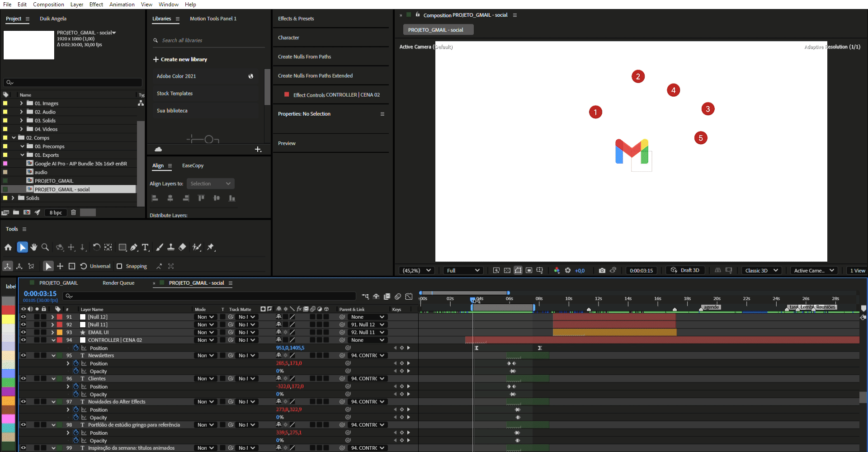Select the Zoom magnifier tool
868x452 pixels.
[x=45, y=247]
